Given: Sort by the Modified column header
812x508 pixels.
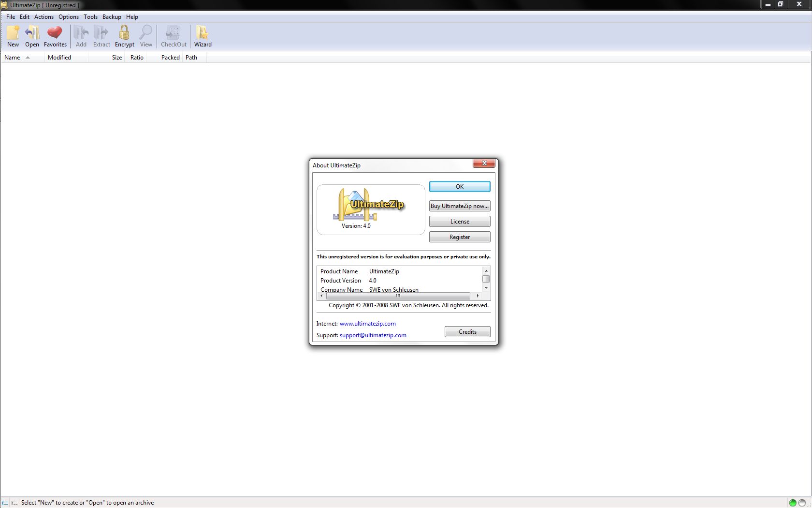Looking at the screenshot, I should coord(66,58).
